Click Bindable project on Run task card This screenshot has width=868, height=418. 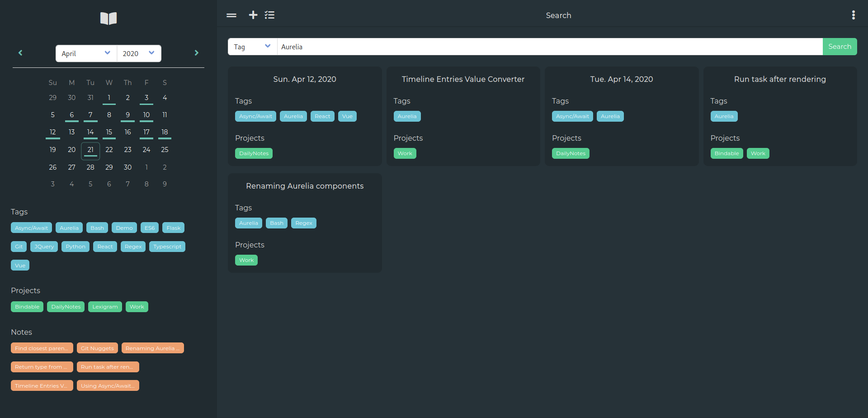point(726,153)
